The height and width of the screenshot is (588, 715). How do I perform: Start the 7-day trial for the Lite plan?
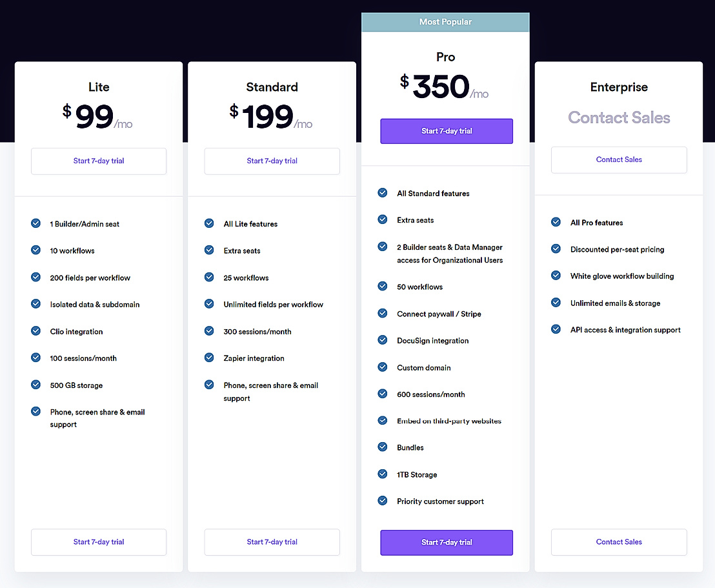click(x=98, y=161)
